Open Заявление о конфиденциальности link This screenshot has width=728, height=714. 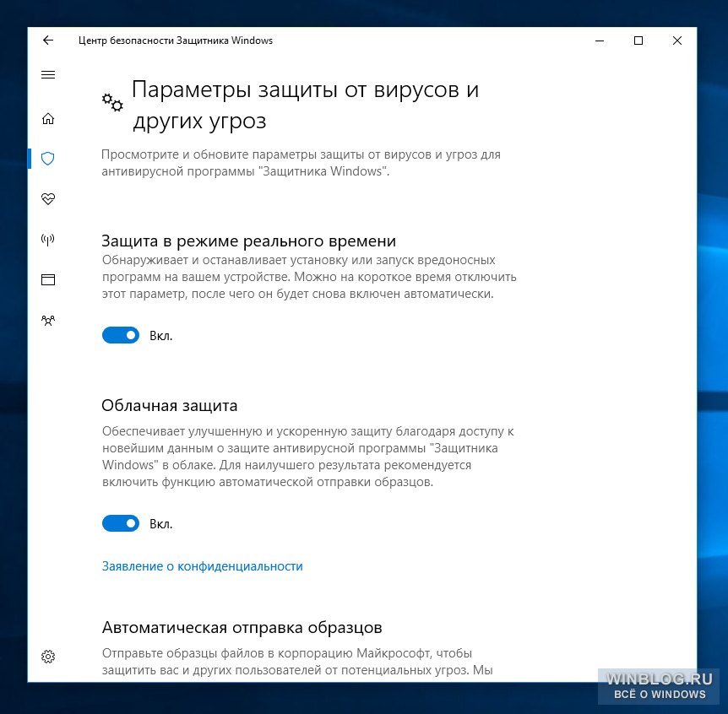coord(203,566)
